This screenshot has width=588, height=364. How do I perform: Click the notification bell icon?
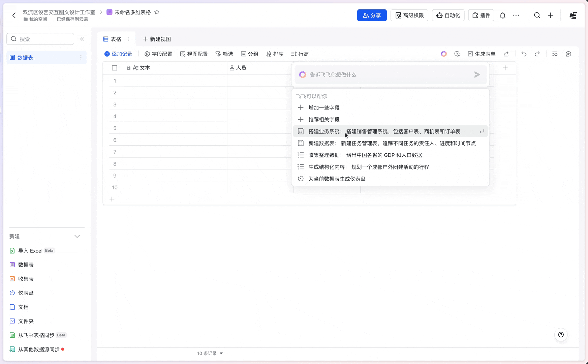[x=502, y=16]
